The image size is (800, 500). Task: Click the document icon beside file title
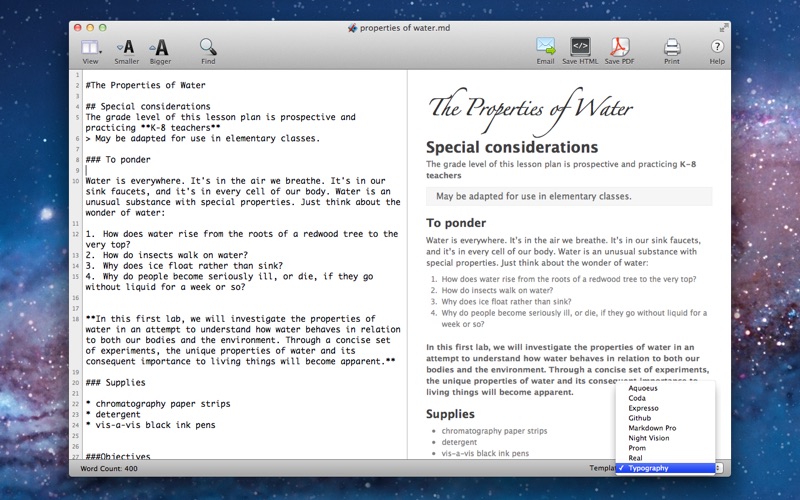(x=352, y=28)
